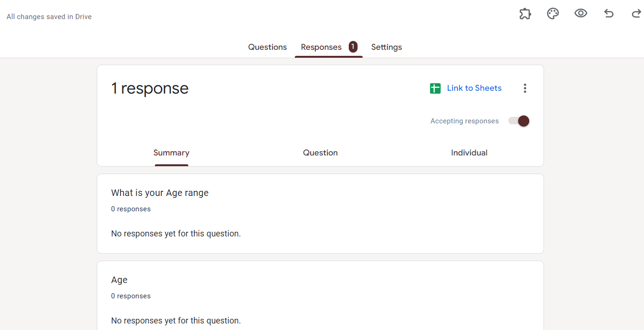
Task: Open the add-ons puzzle piece icon
Action: 525,14
